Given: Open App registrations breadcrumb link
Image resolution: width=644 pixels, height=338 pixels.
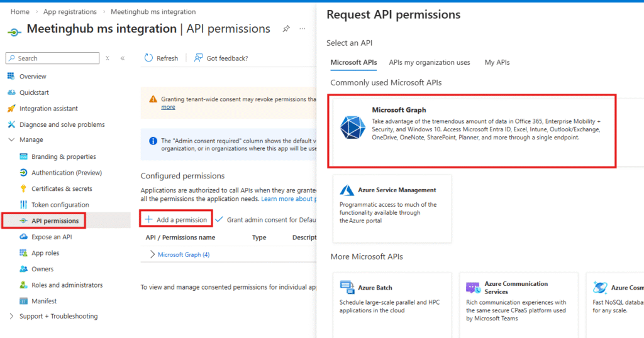Looking at the screenshot, I should coord(70,12).
